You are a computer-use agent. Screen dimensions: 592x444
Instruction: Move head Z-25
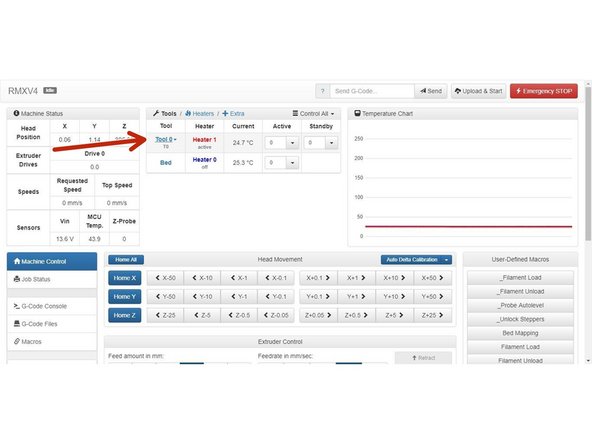pyautogui.click(x=165, y=315)
